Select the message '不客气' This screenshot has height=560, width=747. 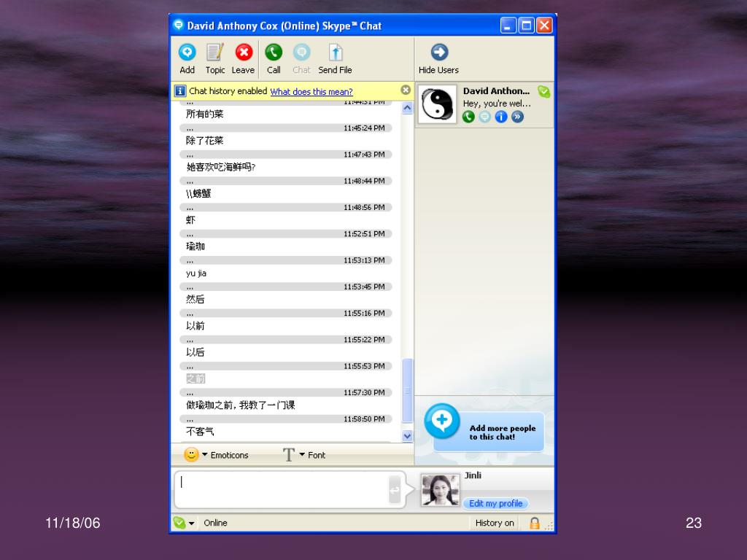[200, 432]
